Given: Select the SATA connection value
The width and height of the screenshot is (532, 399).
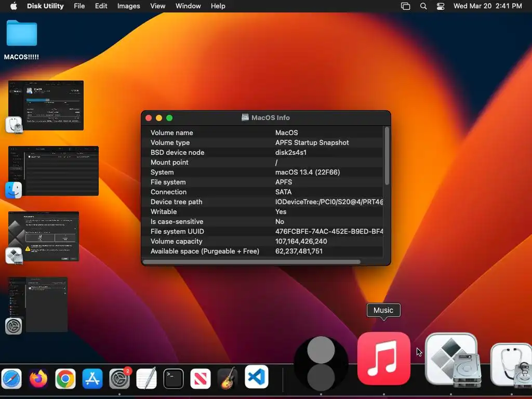Looking at the screenshot, I should [x=283, y=192].
